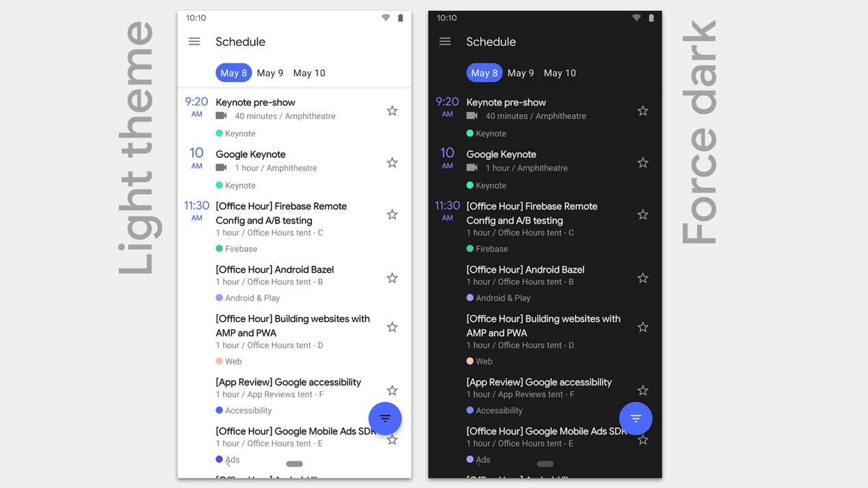
Task: Select May 8 tab in dark theme
Action: point(484,73)
